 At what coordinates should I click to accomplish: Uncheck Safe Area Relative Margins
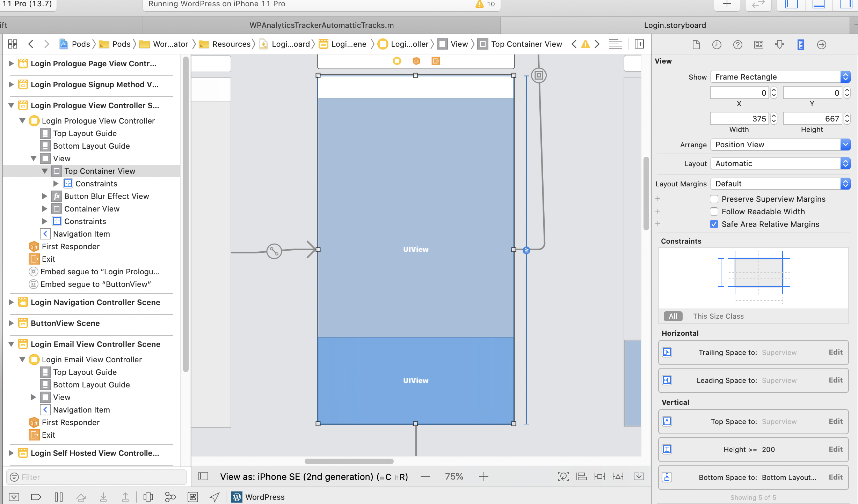[x=714, y=224]
